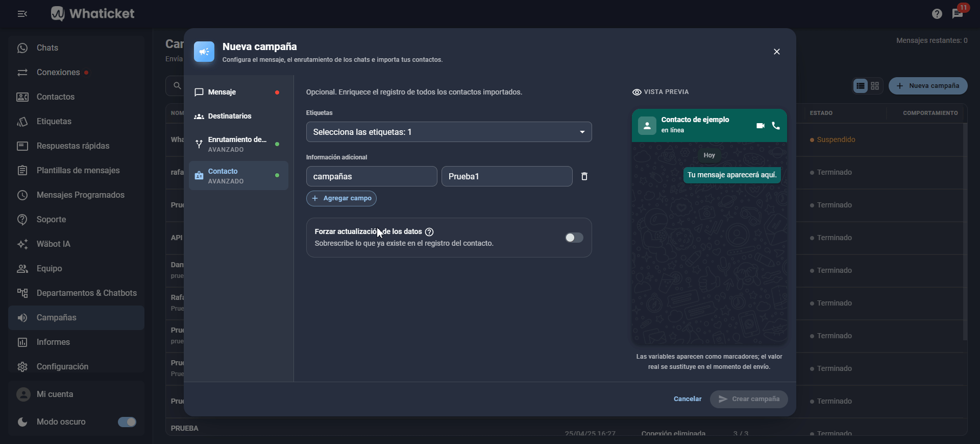Open Soporte in the sidebar

click(x=77, y=220)
